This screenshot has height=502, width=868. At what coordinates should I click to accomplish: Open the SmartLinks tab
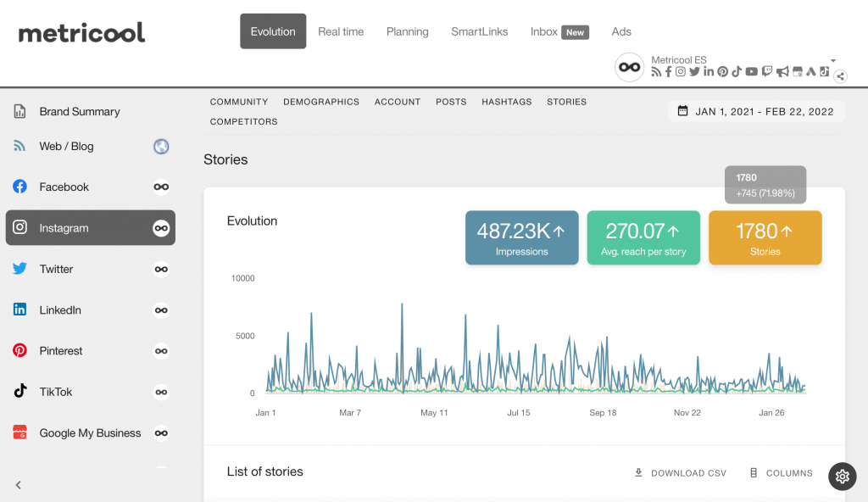pos(480,31)
